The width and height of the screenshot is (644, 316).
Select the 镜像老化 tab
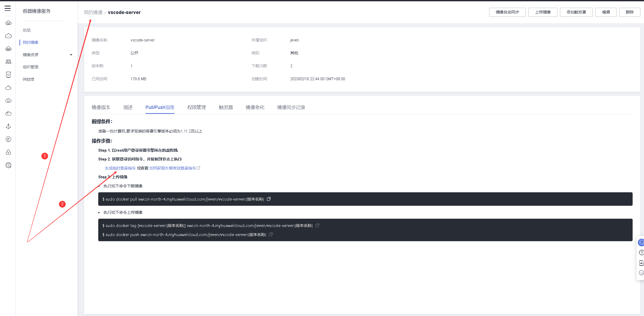pos(255,107)
